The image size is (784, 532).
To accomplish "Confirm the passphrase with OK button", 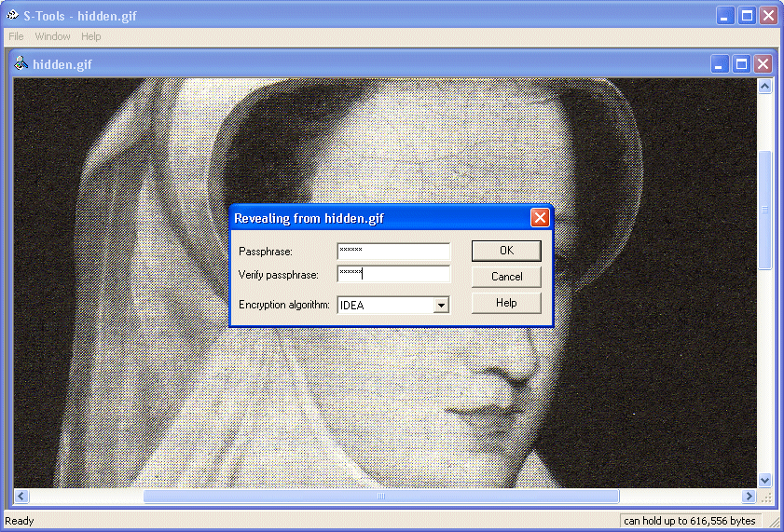I will pyautogui.click(x=506, y=251).
